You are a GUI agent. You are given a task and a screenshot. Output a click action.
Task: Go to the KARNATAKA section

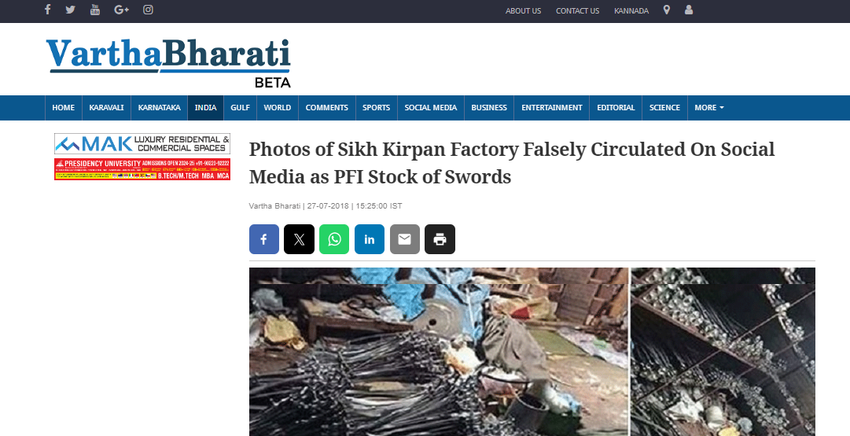(x=159, y=108)
